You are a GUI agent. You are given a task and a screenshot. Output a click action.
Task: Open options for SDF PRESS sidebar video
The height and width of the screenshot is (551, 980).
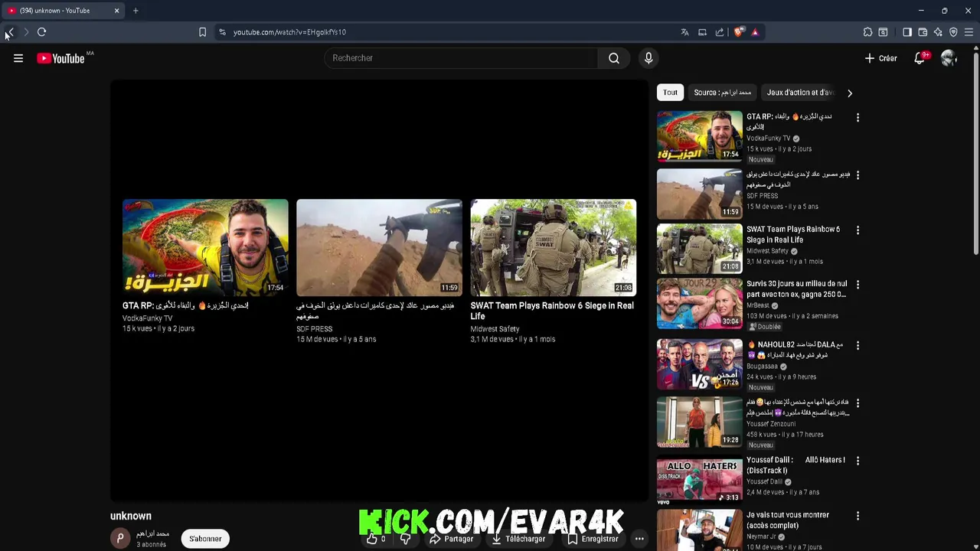coord(857,175)
